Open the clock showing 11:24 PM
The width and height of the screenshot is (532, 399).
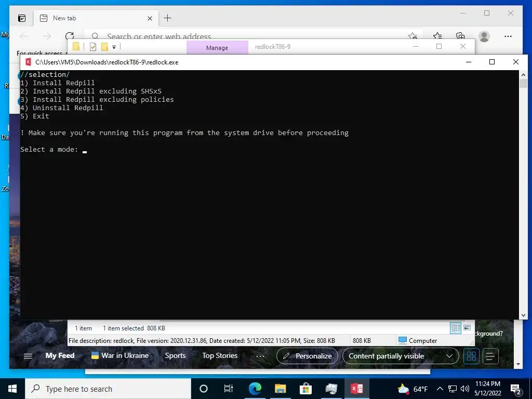[488, 389]
